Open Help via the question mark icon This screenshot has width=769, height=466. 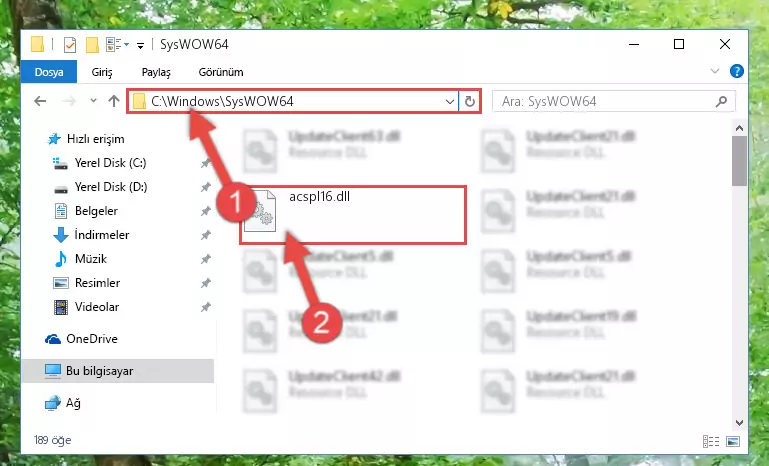pyautogui.click(x=737, y=72)
